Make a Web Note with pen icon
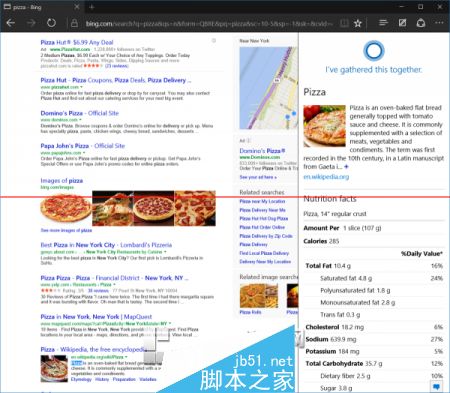Viewport: 450px width, 393px height. 403,23
